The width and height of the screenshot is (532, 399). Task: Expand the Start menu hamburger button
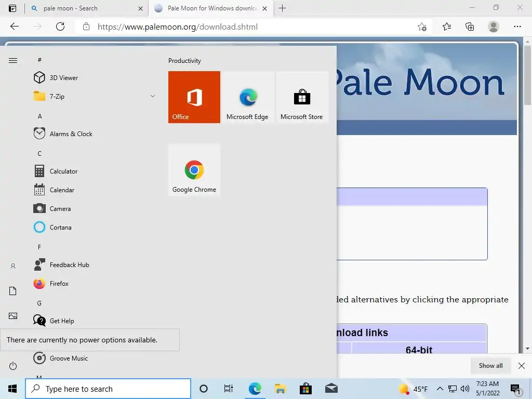coord(13,61)
